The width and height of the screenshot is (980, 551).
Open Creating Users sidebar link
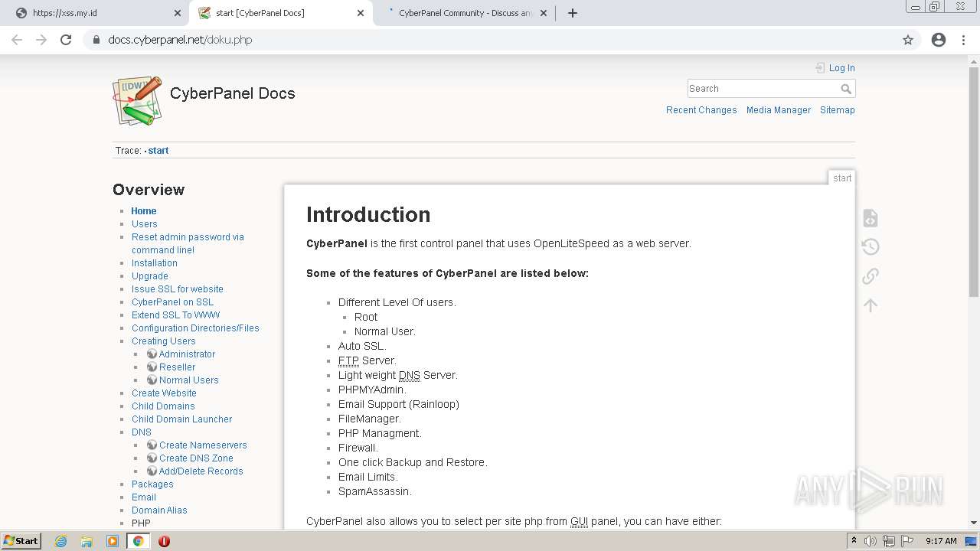(x=164, y=341)
